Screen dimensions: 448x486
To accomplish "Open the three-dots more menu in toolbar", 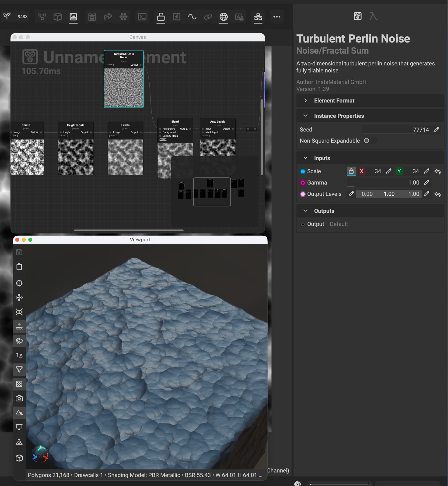I will [276, 17].
